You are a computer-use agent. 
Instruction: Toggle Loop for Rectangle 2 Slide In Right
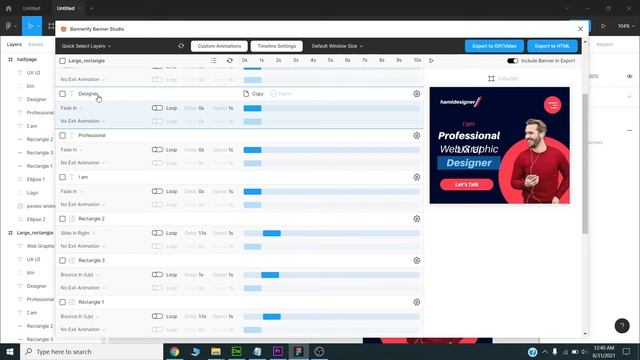pos(157,233)
